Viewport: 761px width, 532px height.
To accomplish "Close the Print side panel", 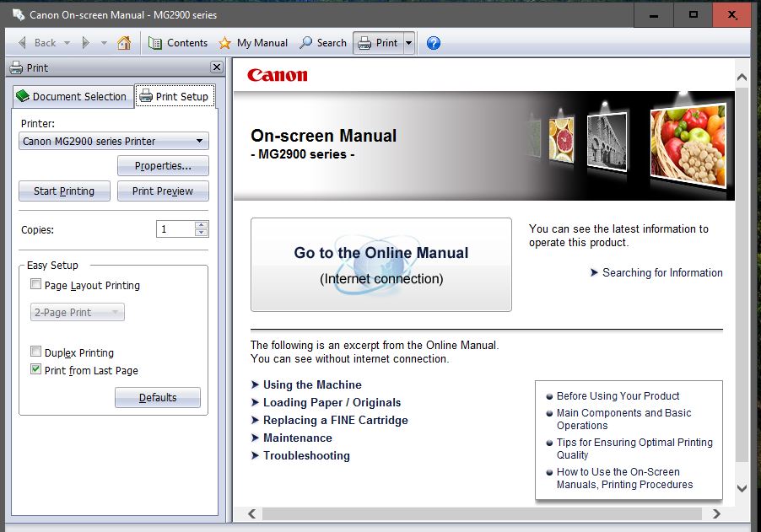I will click(217, 67).
